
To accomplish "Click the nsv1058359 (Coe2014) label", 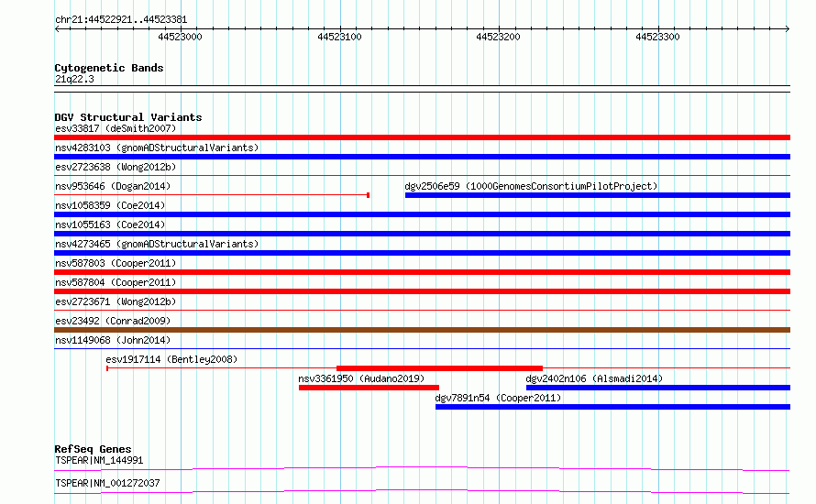I will coord(110,205).
